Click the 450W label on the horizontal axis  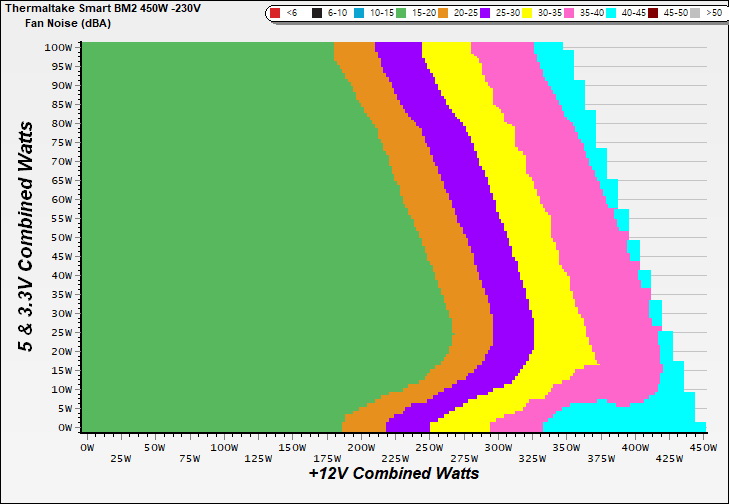pos(703,447)
